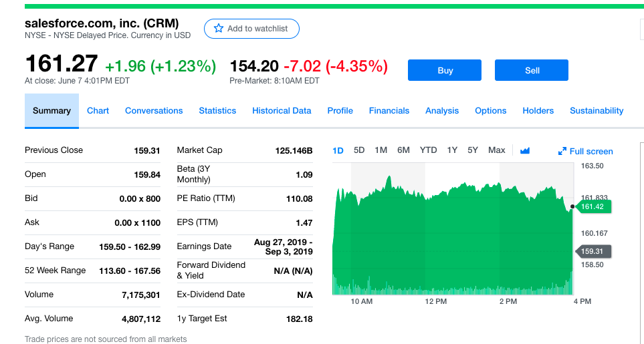The width and height of the screenshot is (644, 344).
Task: Click the PE Ratio (TTM) label
Action: click(206, 198)
